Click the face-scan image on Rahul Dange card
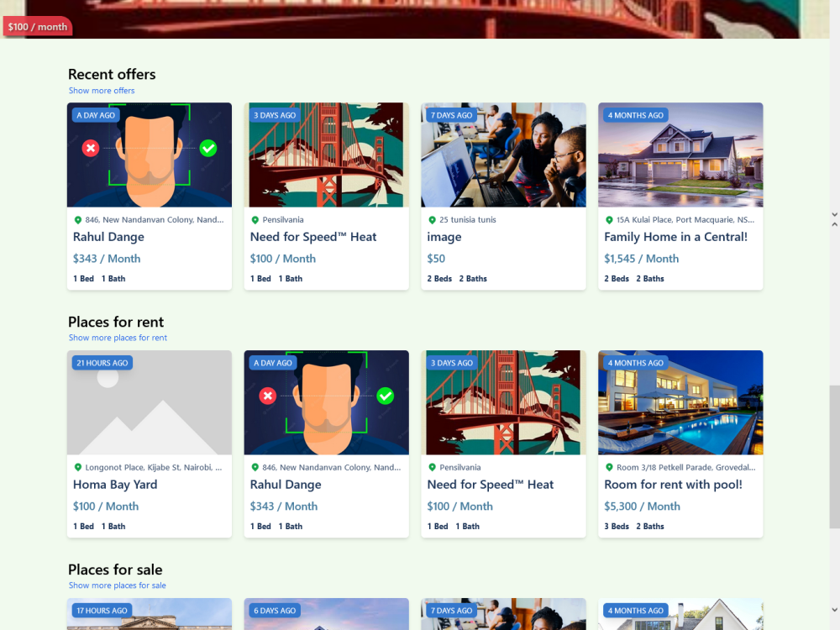The height and width of the screenshot is (630, 840). (149, 155)
